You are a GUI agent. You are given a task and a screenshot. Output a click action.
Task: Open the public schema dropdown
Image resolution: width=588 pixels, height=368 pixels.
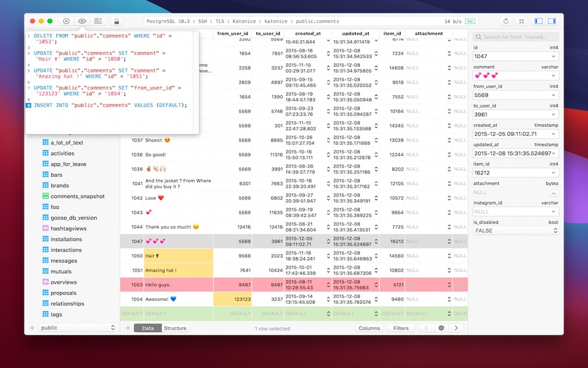click(78, 328)
